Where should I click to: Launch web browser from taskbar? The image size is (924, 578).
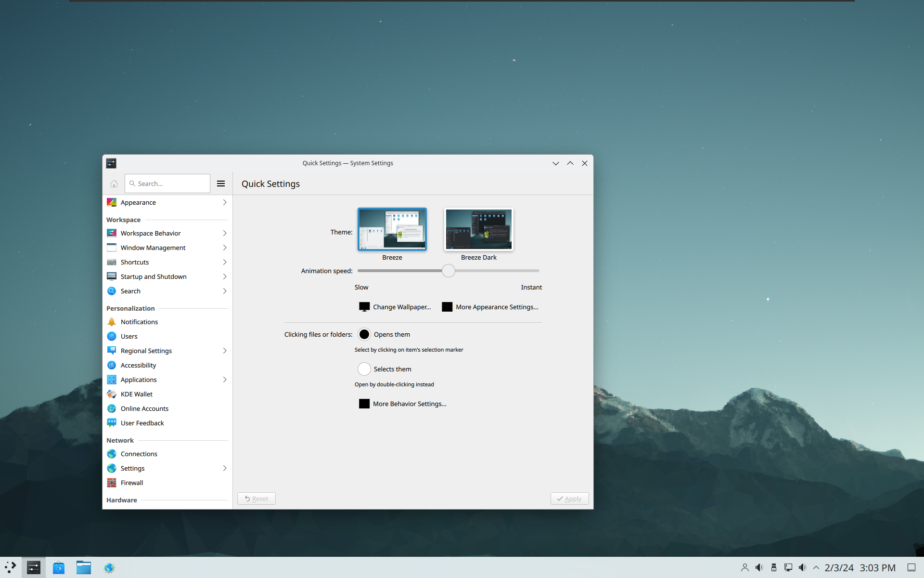109,568
